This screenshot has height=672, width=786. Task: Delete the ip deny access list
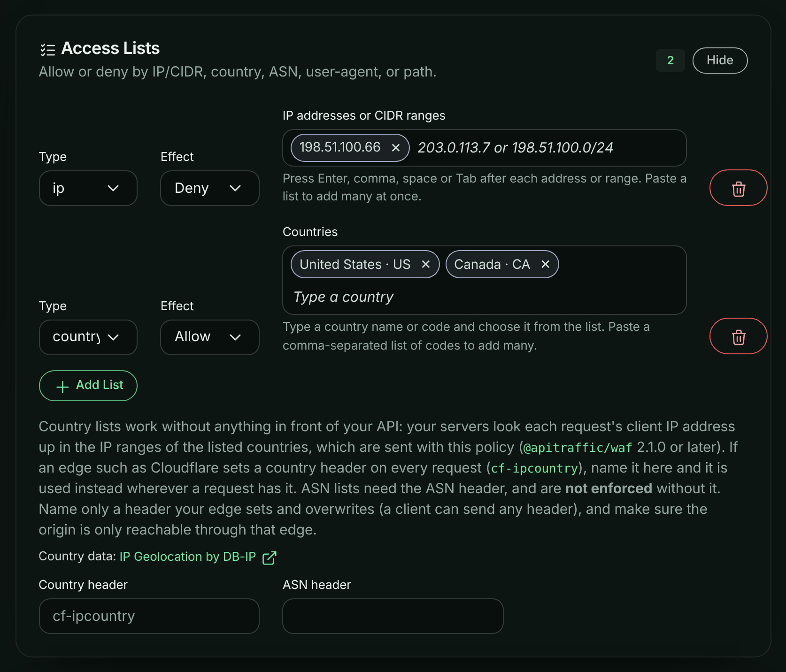click(x=738, y=188)
